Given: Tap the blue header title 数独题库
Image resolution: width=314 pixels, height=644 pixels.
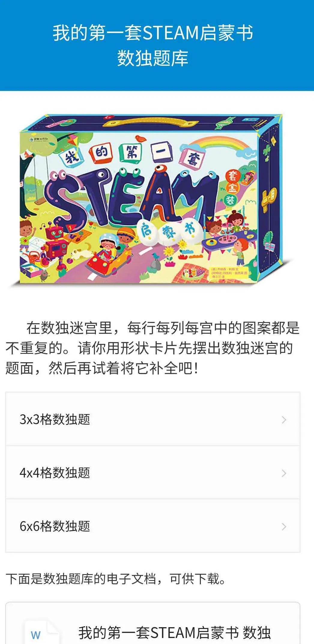Looking at the screenshot, I should (x=152, y=58).
